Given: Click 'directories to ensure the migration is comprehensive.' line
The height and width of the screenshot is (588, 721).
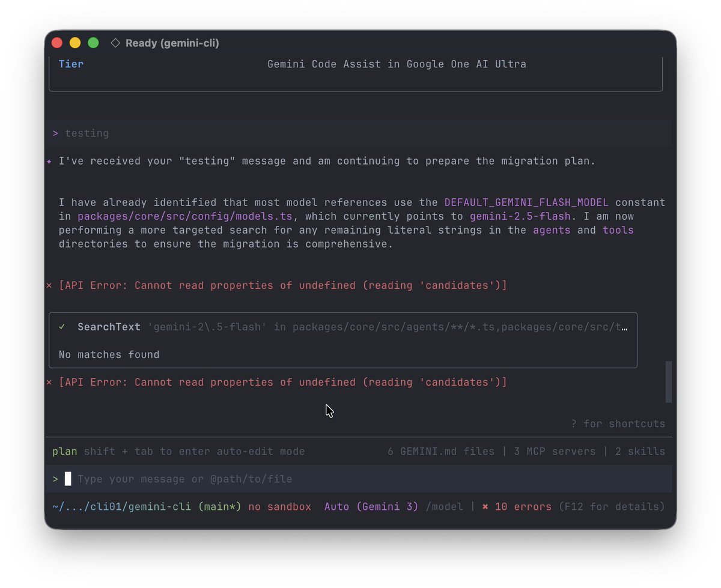Looking at the screenshot, I should (226, 244).
